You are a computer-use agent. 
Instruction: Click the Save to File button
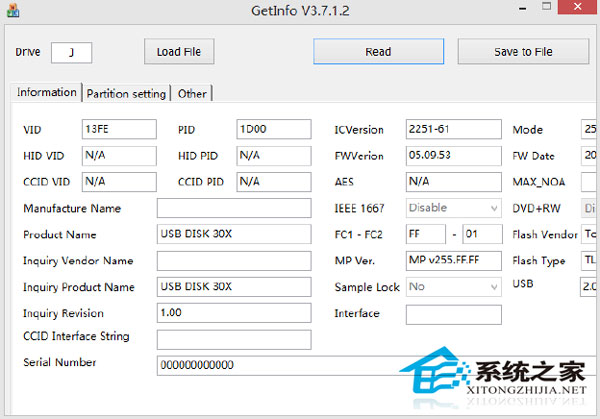point(523,52)
